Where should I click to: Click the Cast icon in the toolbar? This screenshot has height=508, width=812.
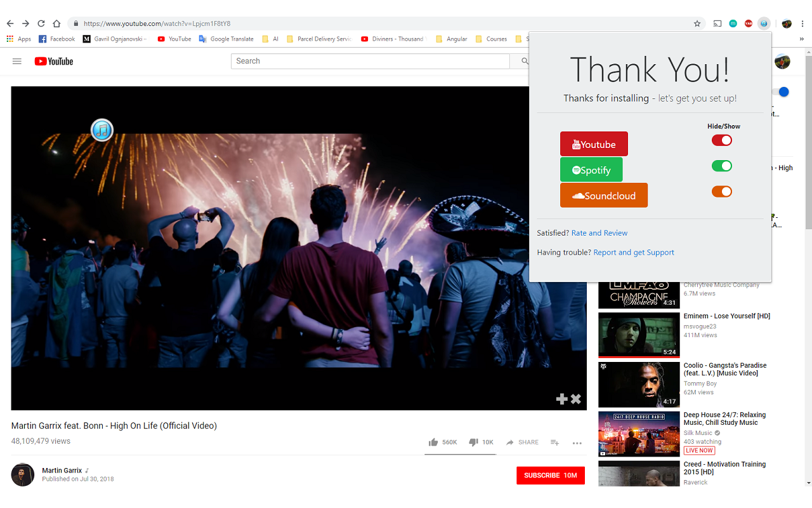coord(717,23)
